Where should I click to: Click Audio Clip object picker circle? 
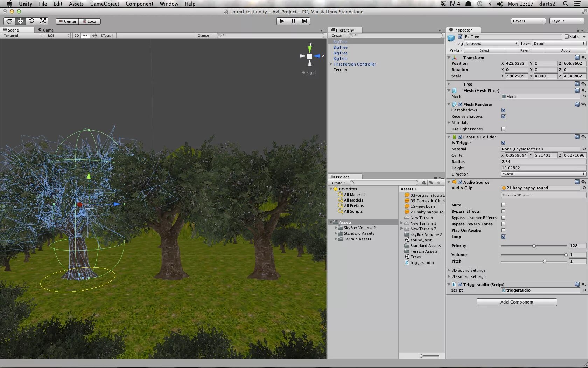584,188
